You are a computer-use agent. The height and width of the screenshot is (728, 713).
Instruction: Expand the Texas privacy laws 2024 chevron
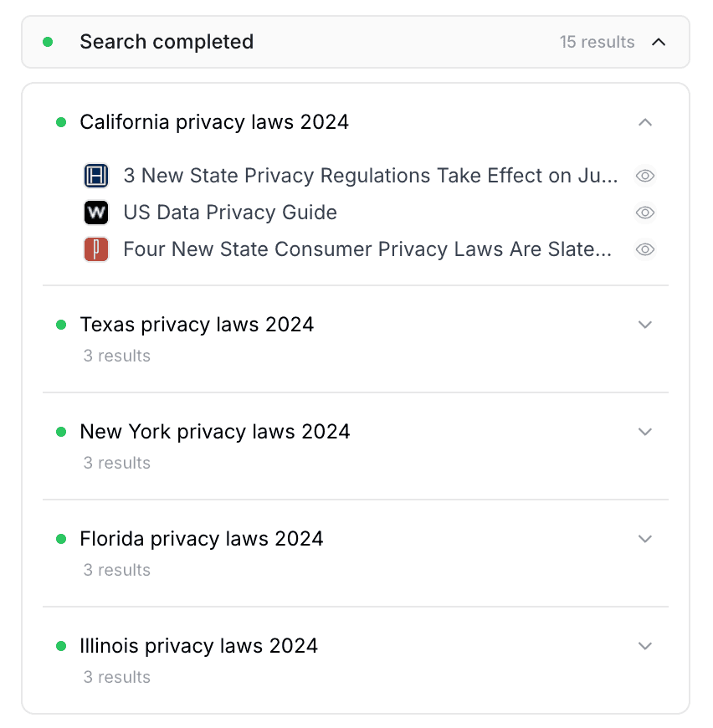[x=645, y=325]
